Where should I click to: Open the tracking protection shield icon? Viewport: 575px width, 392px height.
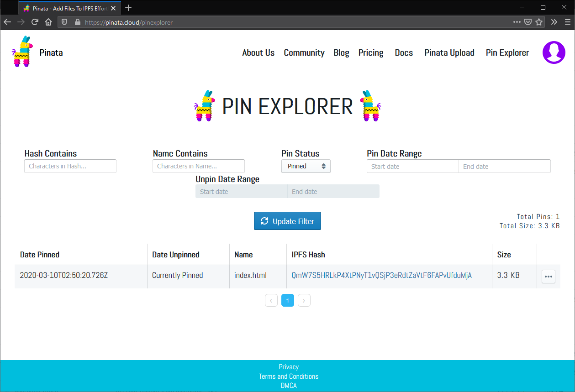64,22
